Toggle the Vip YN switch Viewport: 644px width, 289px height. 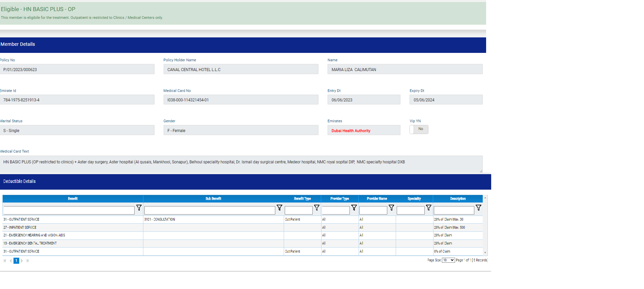pyautogui.click(x=419, y=129)
